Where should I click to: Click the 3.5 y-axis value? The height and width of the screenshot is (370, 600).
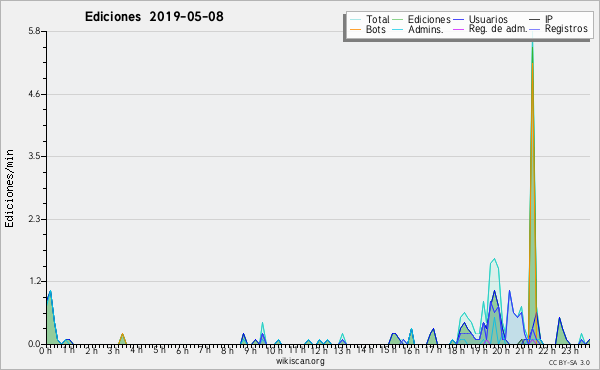point(34,156)
